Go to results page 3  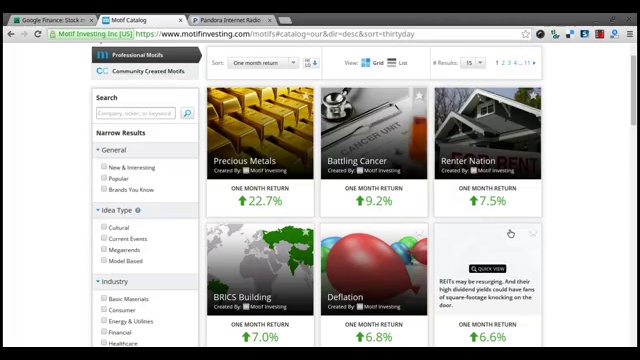tap(509, 63)
